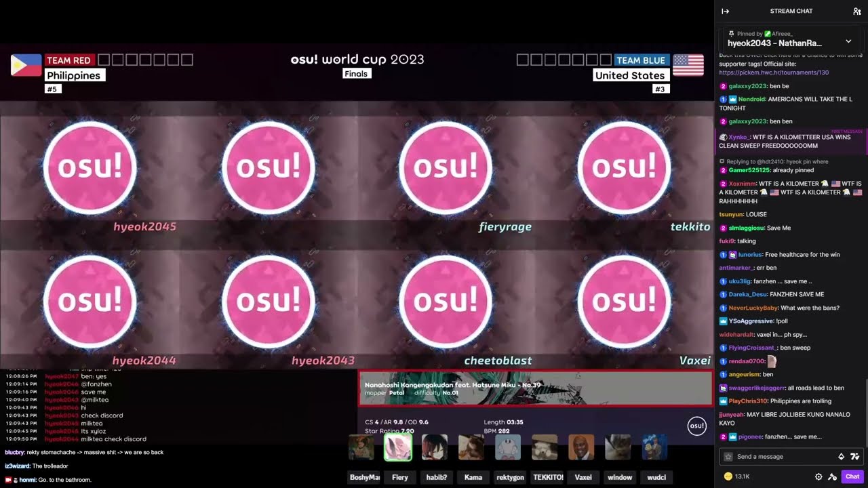Click avatar above Vaxei name tag
868x488 pixels.
pyautogui.click(x=581, y=447)
